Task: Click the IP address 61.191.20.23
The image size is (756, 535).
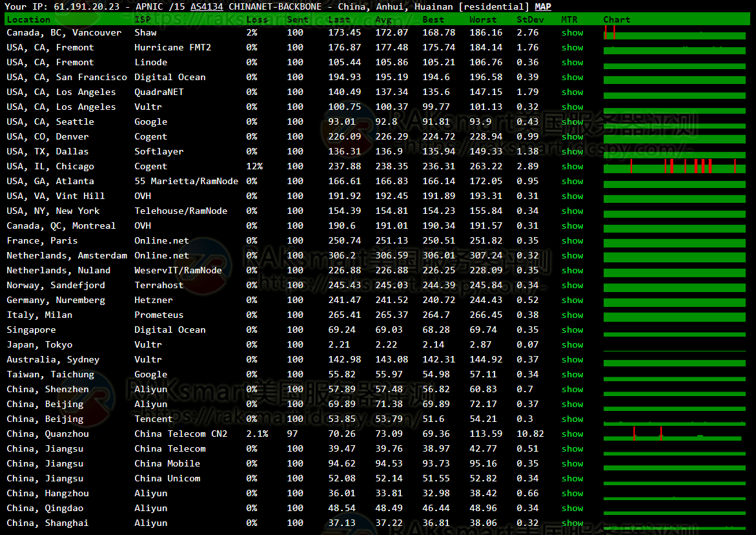Action: [x=87, y=6]
